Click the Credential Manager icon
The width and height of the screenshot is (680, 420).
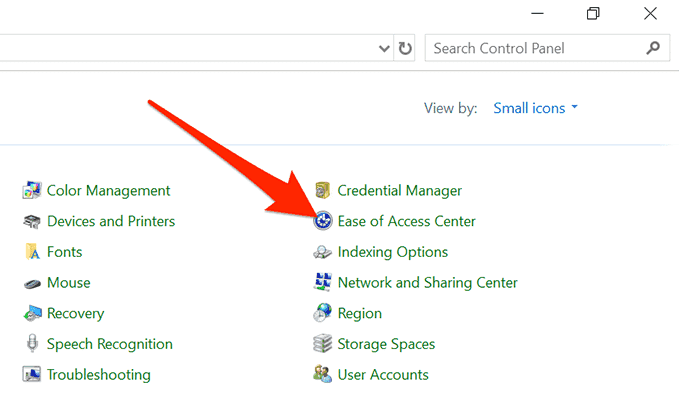coord(322,190)
